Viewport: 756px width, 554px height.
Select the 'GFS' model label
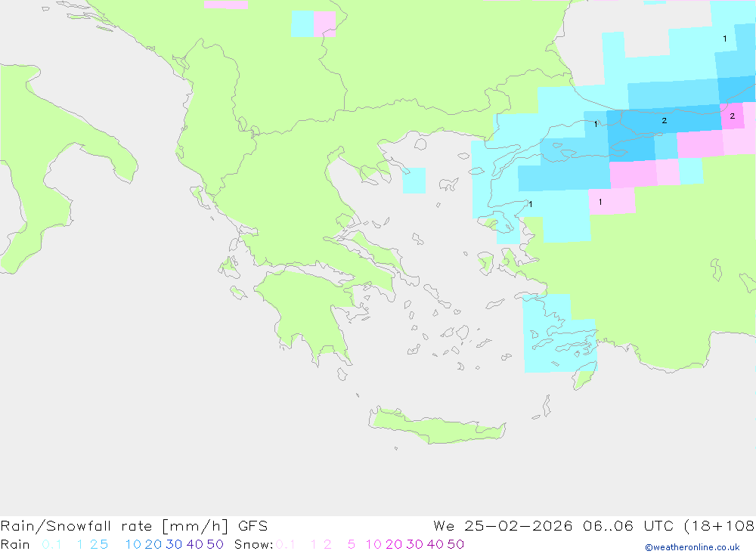pyautogui.click(x=253, y=526)
